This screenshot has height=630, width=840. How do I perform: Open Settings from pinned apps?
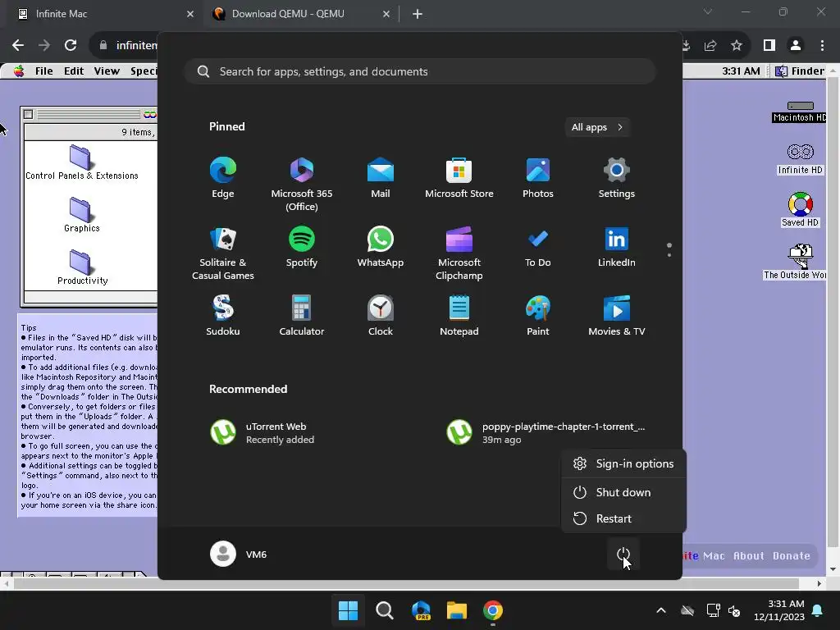(x=617, y=178)
